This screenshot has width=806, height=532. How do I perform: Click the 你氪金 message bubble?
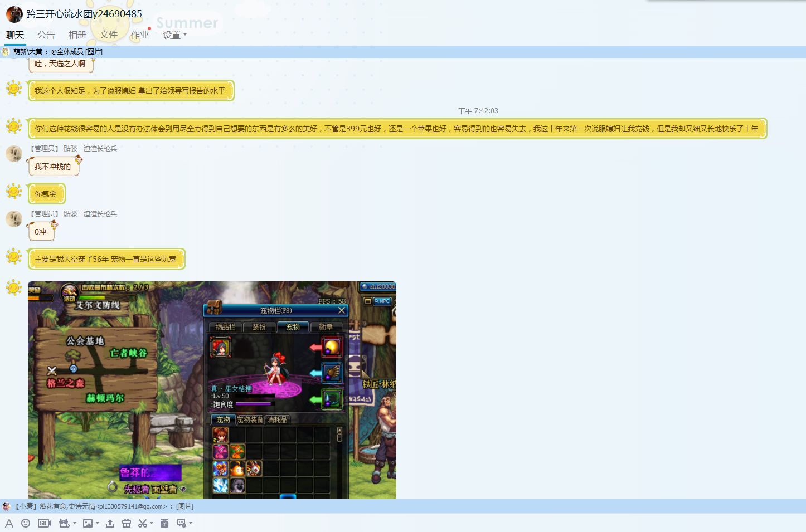46,194
